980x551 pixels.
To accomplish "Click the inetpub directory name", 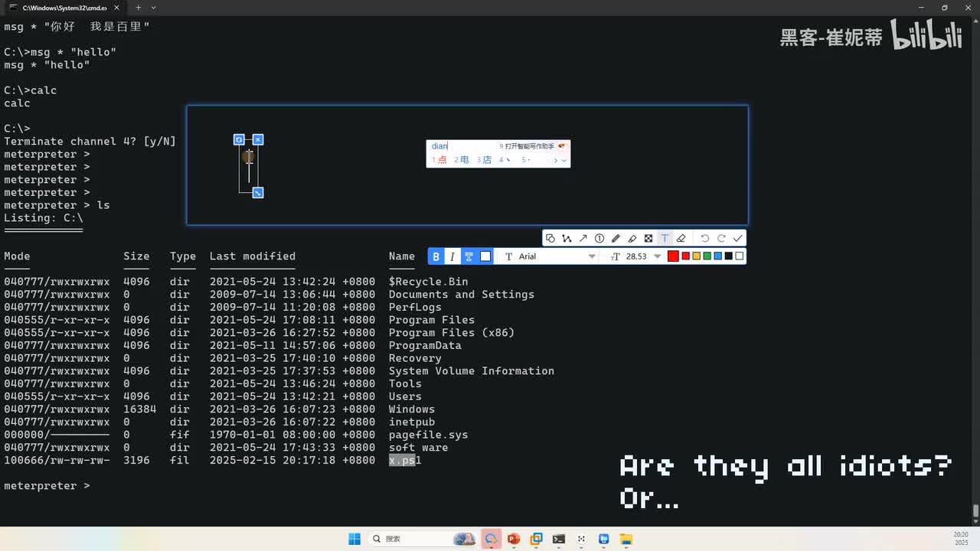I will (x=412, y=422).
